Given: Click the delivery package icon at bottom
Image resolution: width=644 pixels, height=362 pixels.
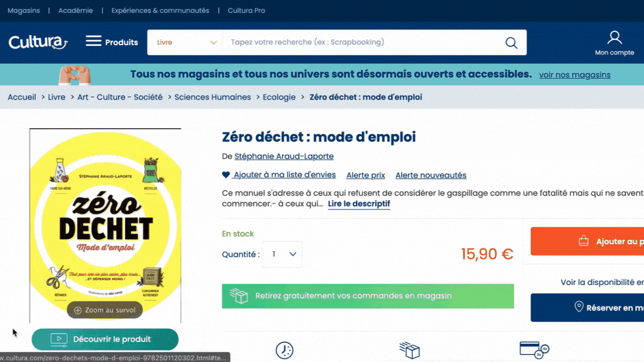Looking at the screenshot, I should click(x=410, y=351).
